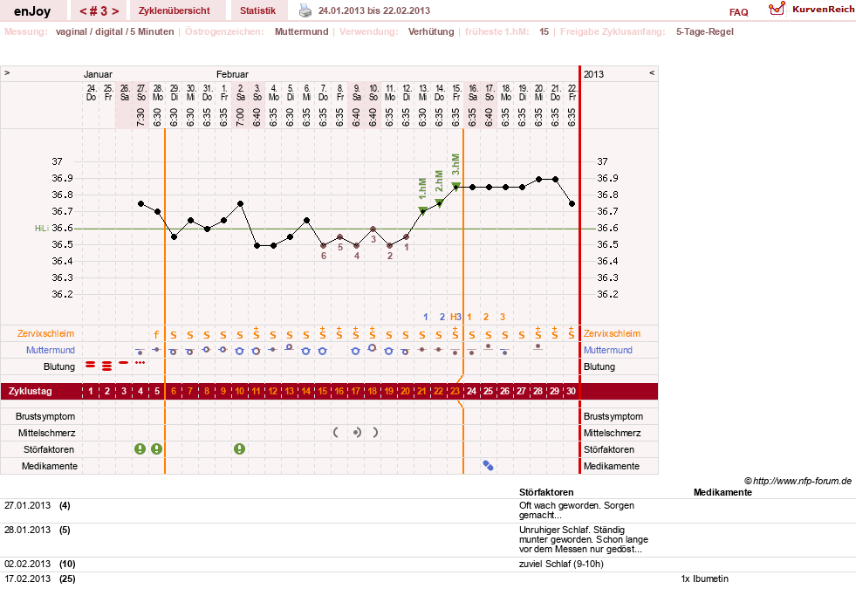Click the Muttermund circle symbol on day 18
The width and height of the screenshot is (856, 616).
[x=373, y=348]
